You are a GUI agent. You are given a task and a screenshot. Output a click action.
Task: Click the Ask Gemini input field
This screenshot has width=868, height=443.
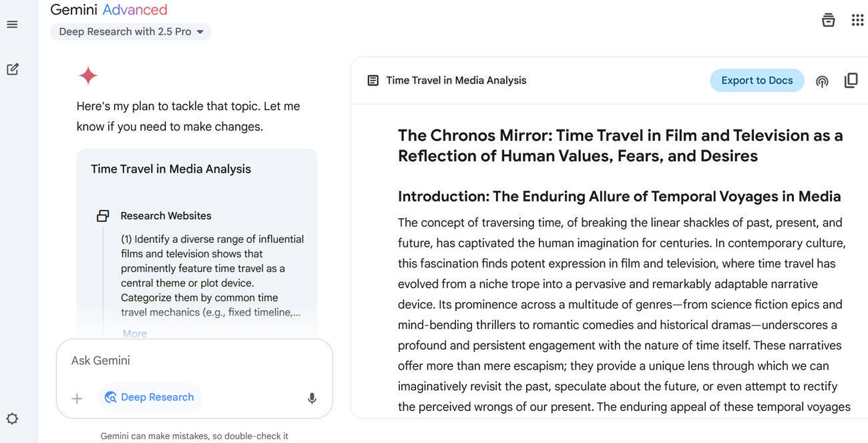194,361
